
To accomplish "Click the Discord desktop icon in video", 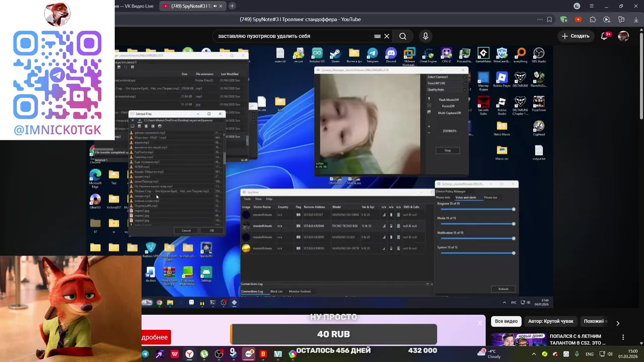I will click(x=391, y=55).
